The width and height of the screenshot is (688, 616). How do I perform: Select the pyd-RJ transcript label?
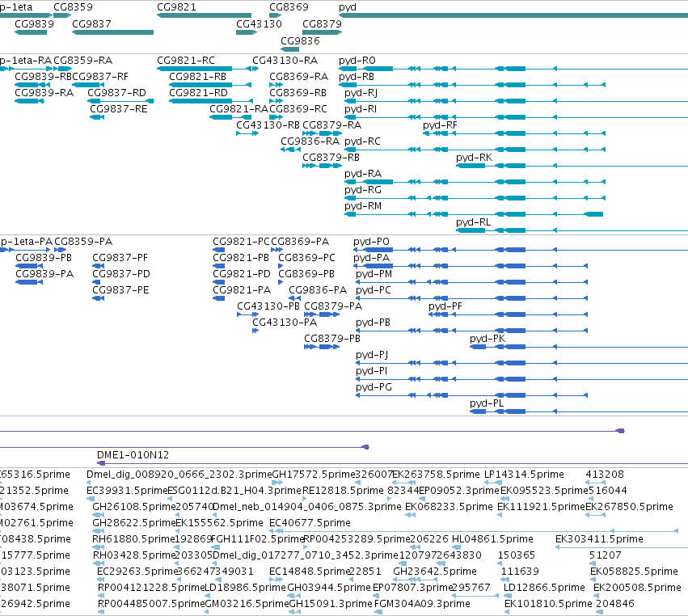coord(361,93)
